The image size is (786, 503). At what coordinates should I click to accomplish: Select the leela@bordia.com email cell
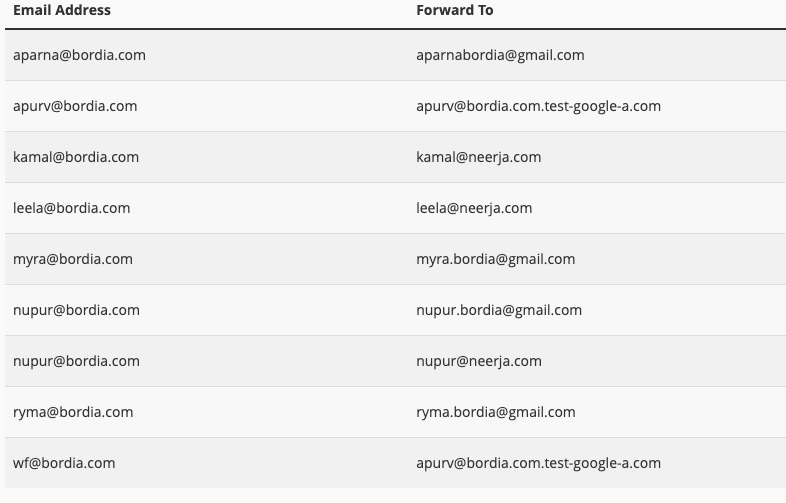[71, 208]
